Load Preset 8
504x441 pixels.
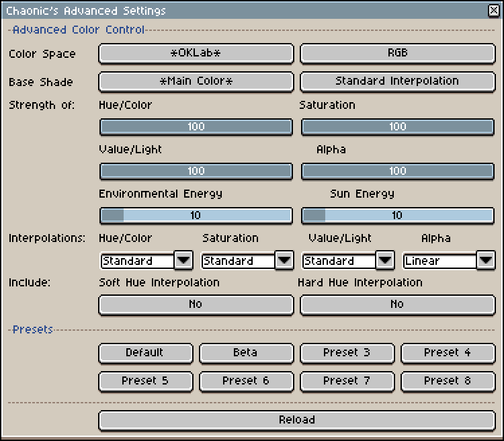click(448, 381)
